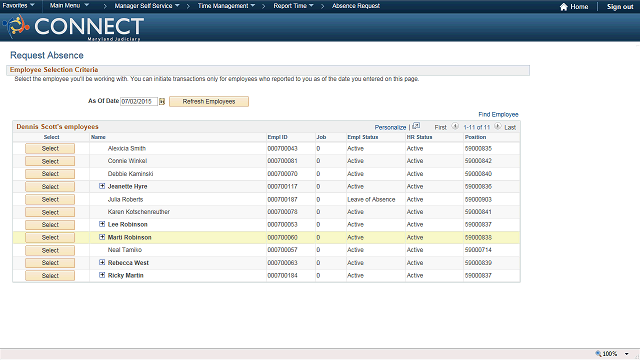Expand Rebecca West's reports
Image resolution: width=640 pixels, height=360 pixels.
tap(102, 262)
